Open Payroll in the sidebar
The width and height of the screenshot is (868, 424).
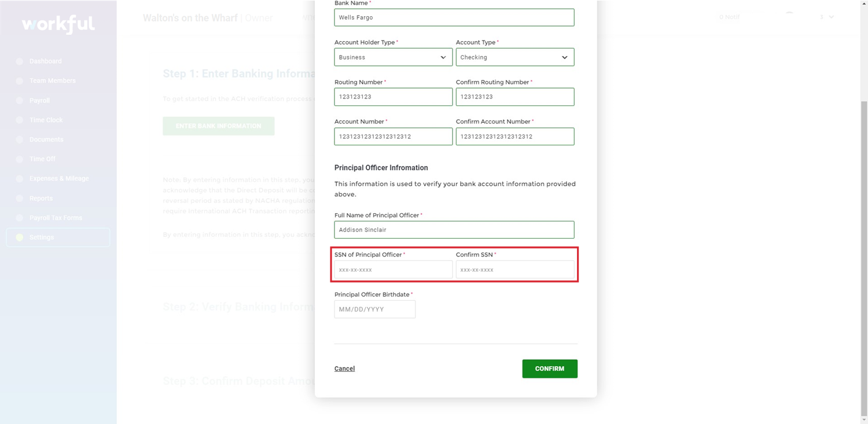click(39, 100)
